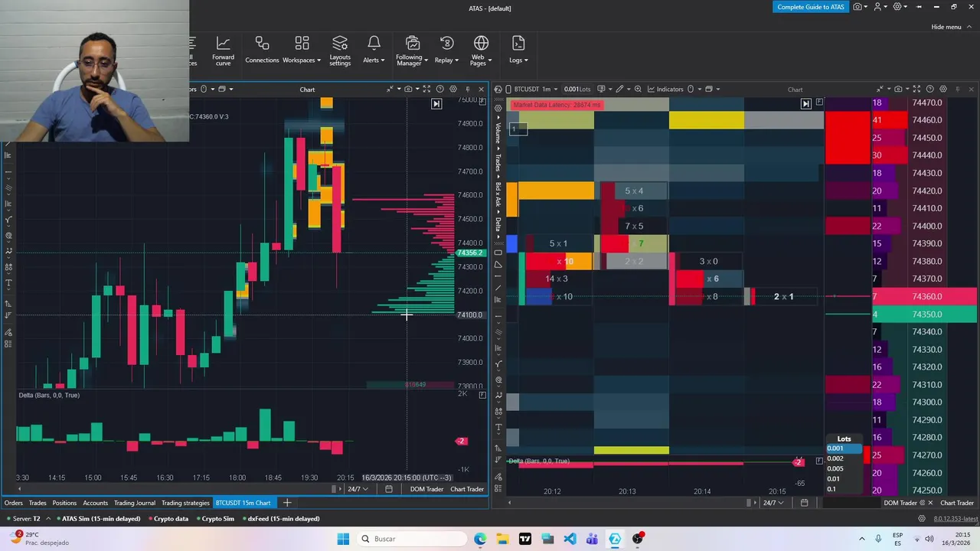Open the Web Pages menu
This screenshot has width=980, height=551.
480,51
